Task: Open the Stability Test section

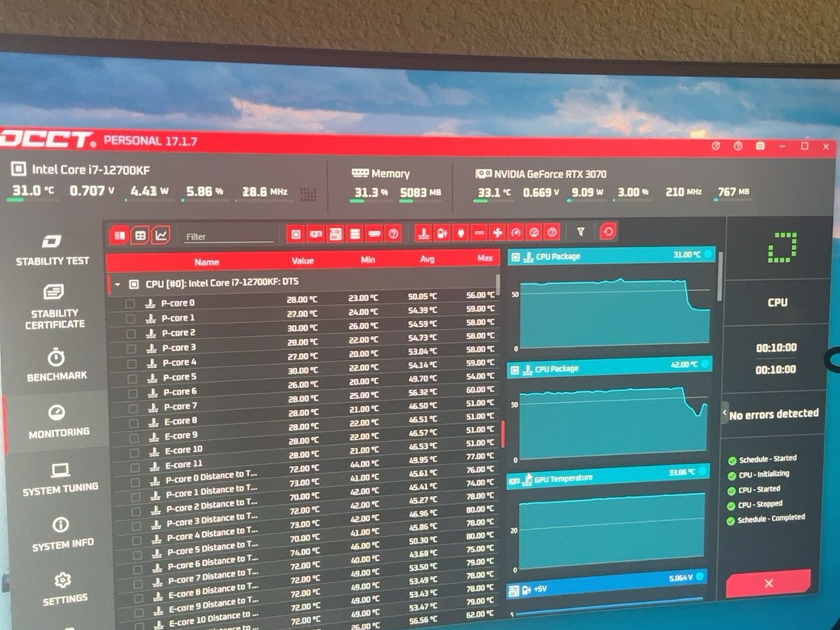Action: [x=52, y=250]
